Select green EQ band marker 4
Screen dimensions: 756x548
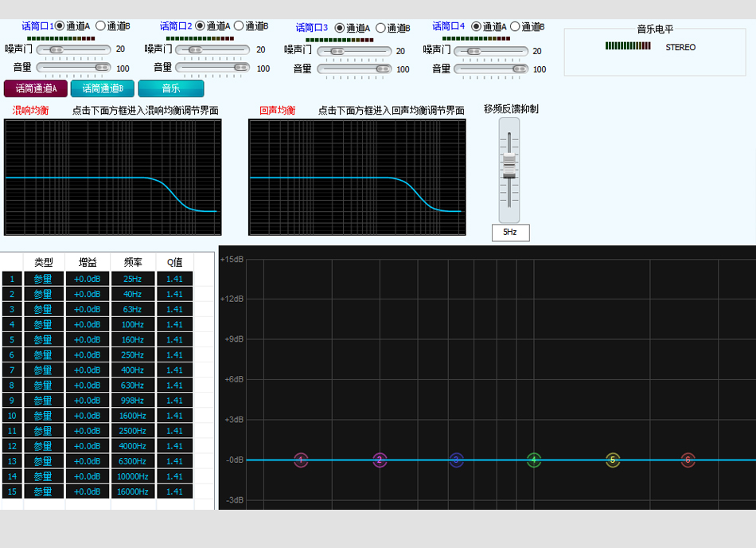533,460
